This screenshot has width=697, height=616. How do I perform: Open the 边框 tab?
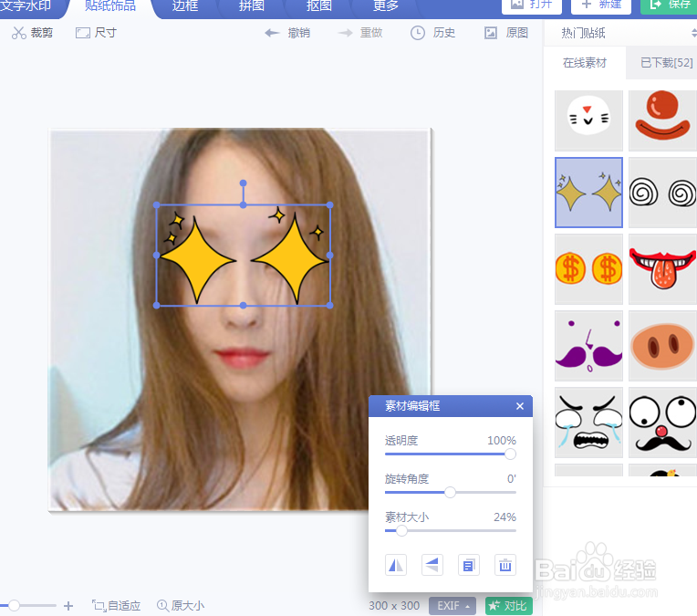[x=185, y=5]
